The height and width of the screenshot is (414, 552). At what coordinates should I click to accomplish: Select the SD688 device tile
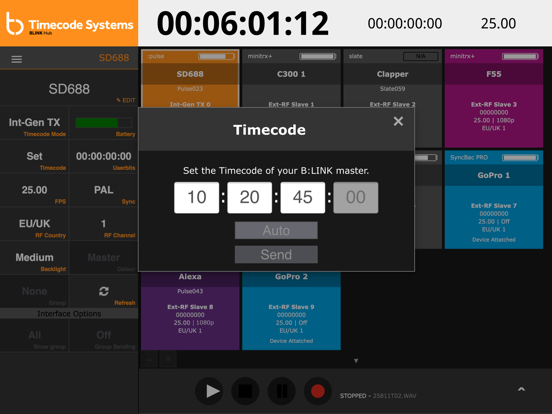pos(190,79)
